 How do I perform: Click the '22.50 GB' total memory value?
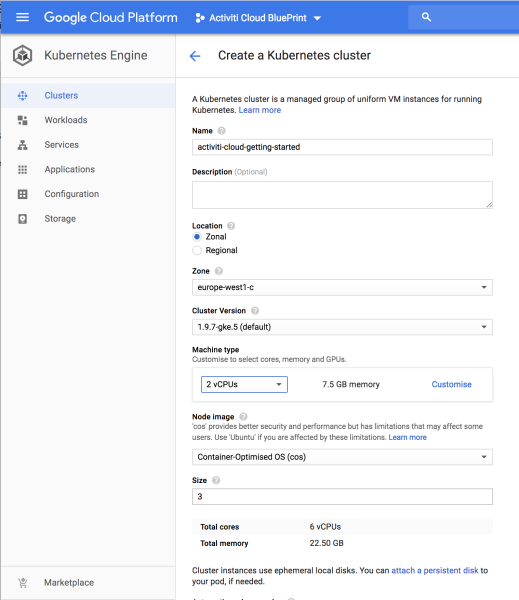tap(326, 543)
